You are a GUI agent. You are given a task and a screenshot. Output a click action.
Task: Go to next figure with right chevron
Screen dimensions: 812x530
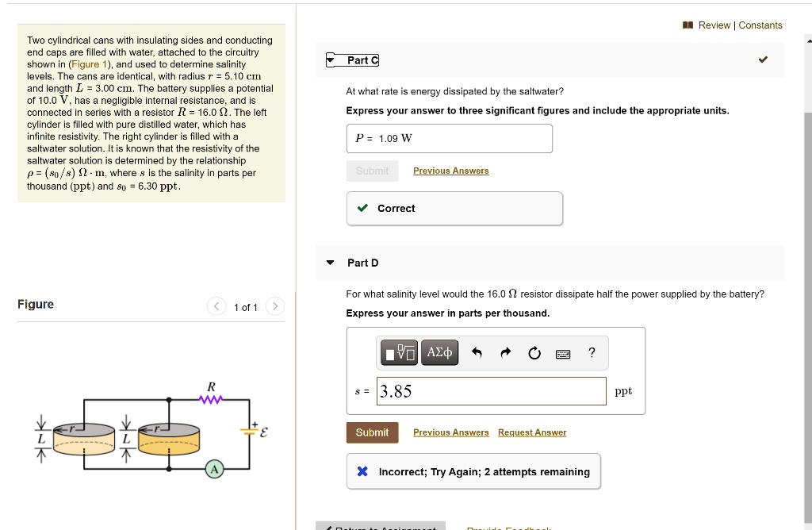(x=274, y=306)
